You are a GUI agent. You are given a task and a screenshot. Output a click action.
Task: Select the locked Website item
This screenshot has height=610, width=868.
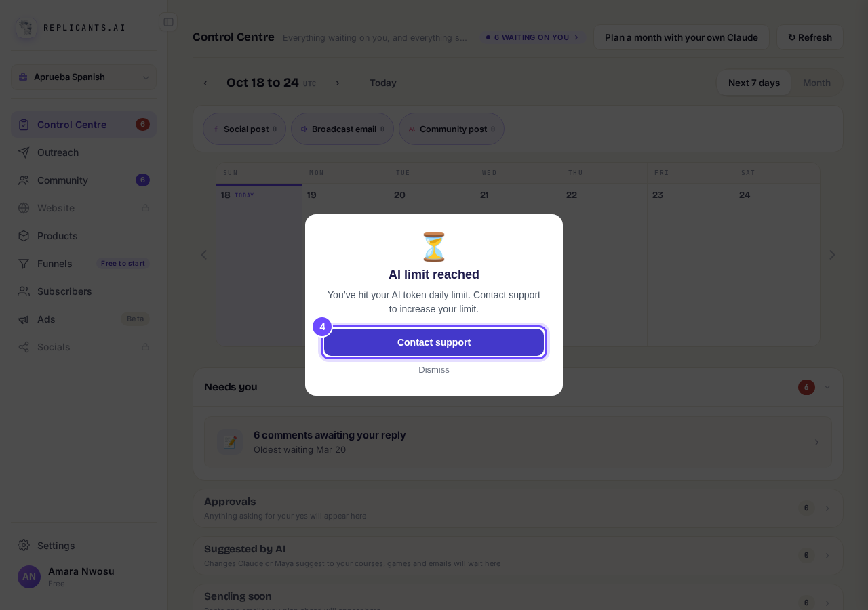[83, 208]
